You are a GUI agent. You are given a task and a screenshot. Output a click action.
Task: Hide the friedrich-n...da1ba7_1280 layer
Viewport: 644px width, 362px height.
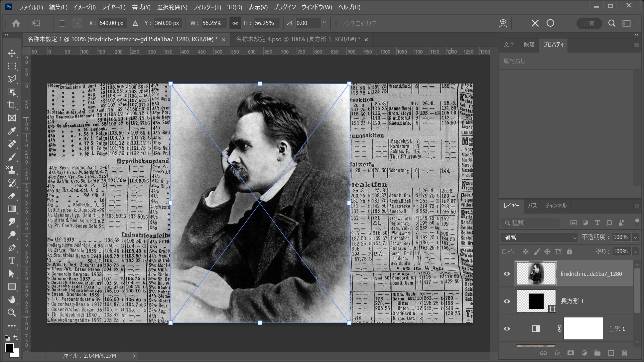click(x=507, y=274)
